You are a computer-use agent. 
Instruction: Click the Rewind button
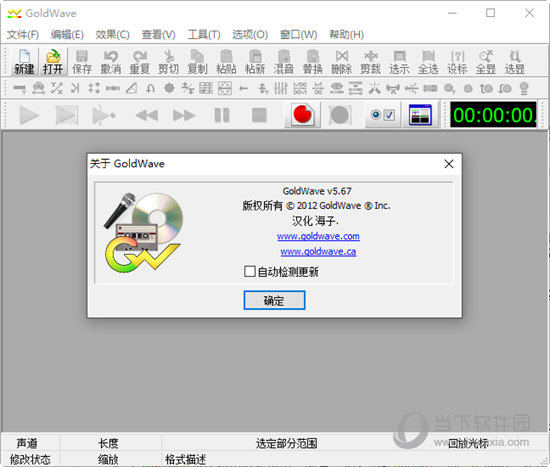(x=147, y=115)
